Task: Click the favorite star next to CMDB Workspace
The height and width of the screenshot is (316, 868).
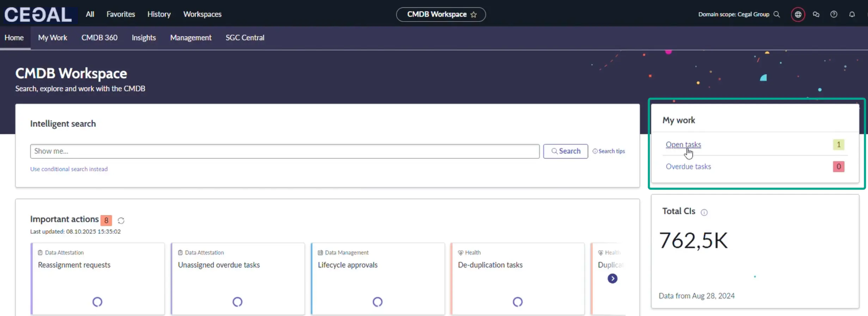Action: 473,14
